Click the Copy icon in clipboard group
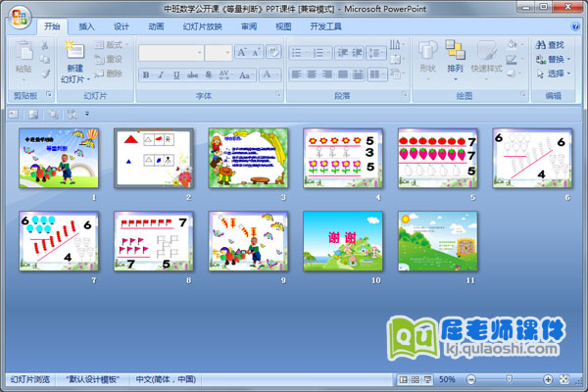The height and width of the screenshot is (392, 588). (45, 59)
